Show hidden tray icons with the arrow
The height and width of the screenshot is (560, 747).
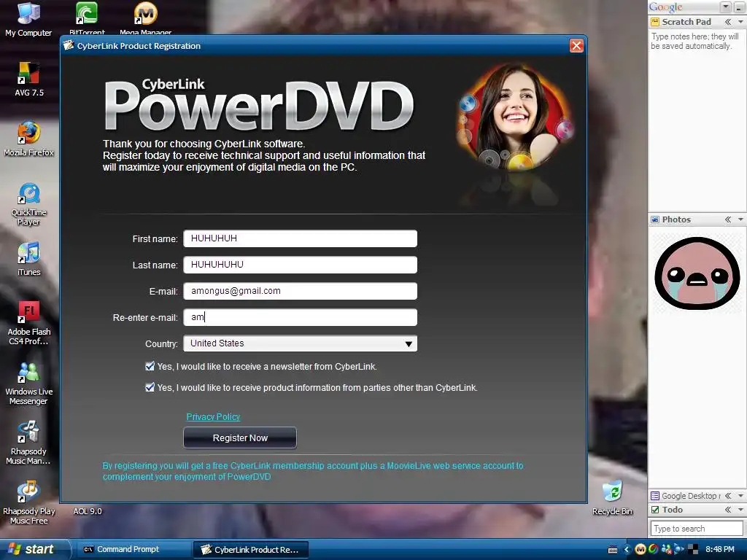[627, 550]
